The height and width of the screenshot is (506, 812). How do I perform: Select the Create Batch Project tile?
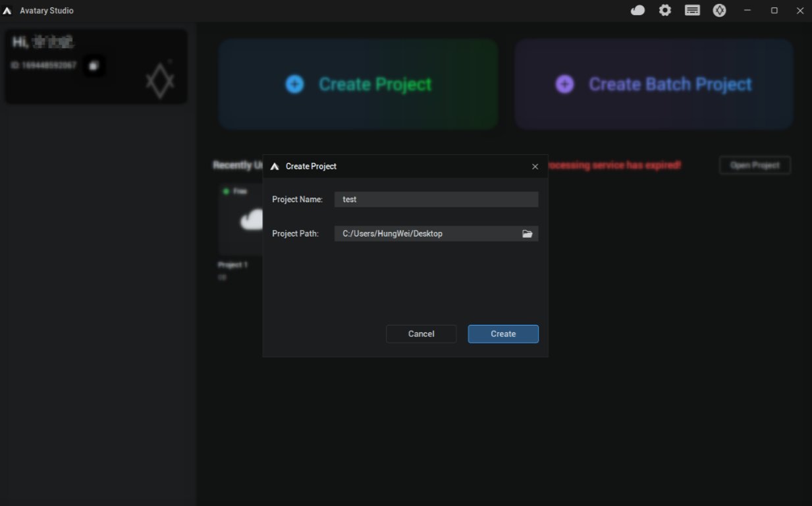pyautogui.click(x=654, y=84)
